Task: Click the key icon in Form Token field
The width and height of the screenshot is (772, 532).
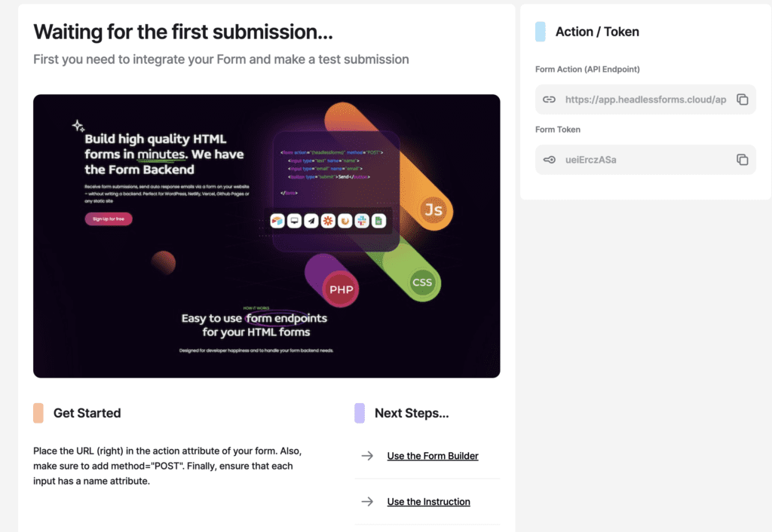Action: coord(550,160)
